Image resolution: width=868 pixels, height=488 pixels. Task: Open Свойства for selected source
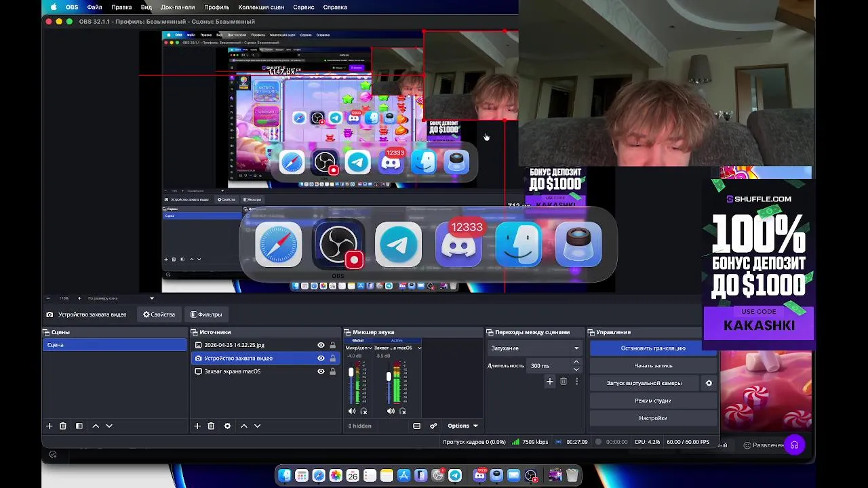(x=159, y=314)
